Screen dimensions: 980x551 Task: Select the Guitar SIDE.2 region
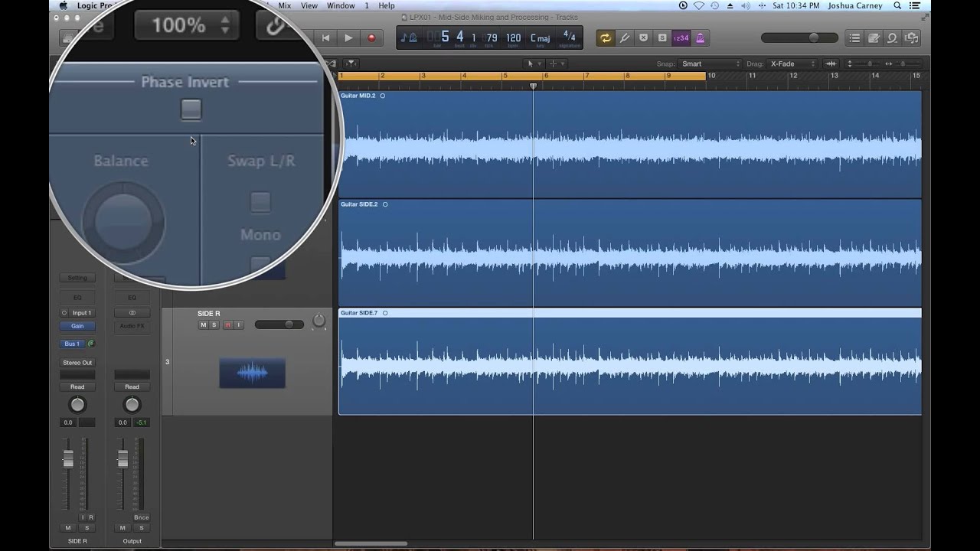click(x=629, y=253)
